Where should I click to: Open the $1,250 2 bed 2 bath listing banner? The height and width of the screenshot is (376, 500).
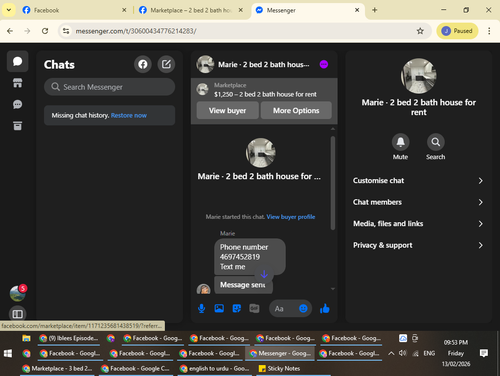[264, 90]
